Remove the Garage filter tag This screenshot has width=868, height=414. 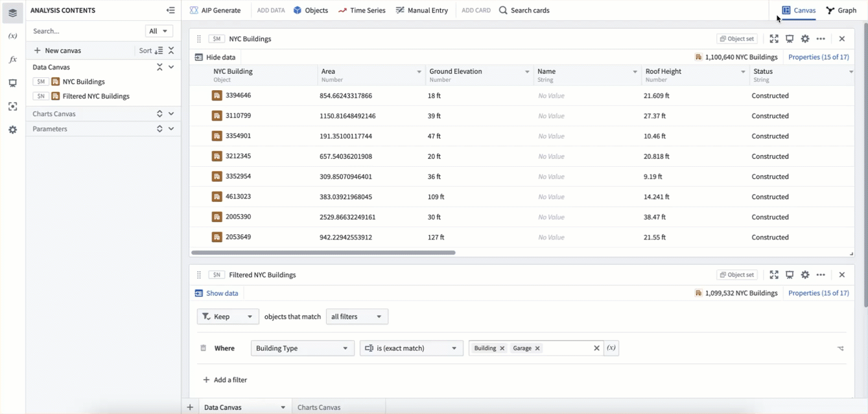[537, 348]
